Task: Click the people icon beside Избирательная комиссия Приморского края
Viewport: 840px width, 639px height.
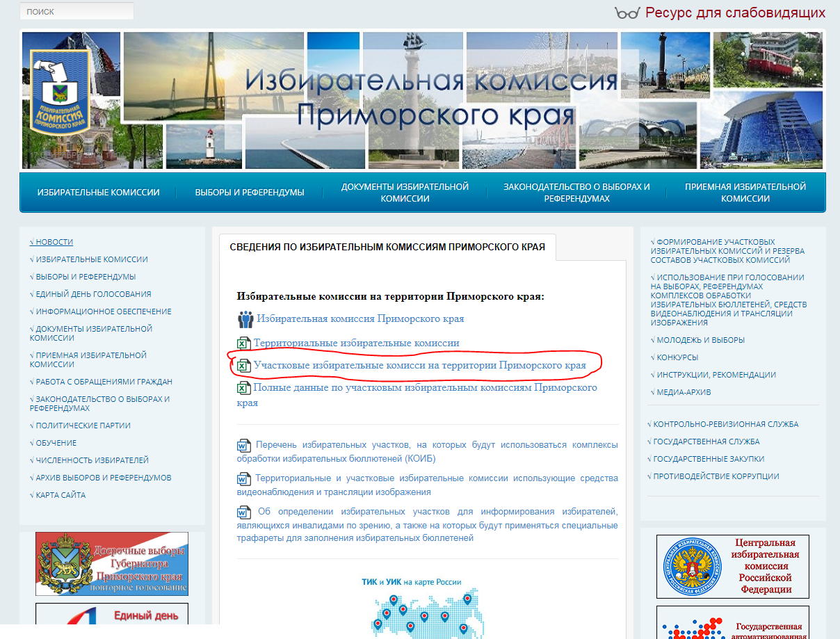Action: 245,319
